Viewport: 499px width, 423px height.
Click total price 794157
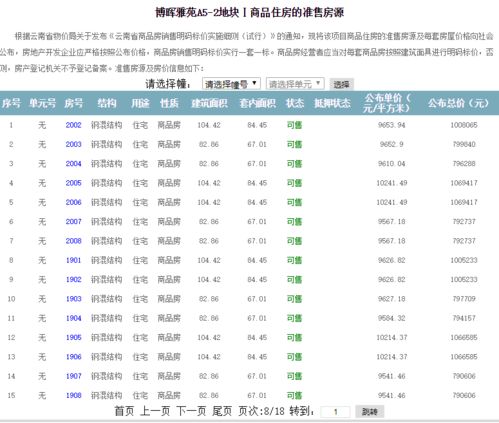464,318
